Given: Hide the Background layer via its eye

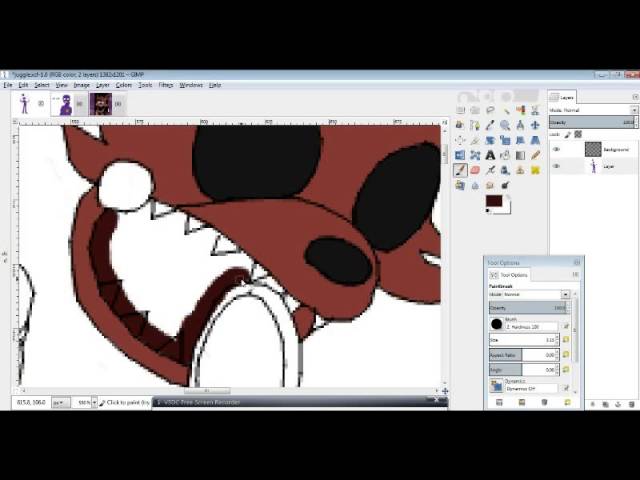Looking at the screenshot, I should (556, 150).
